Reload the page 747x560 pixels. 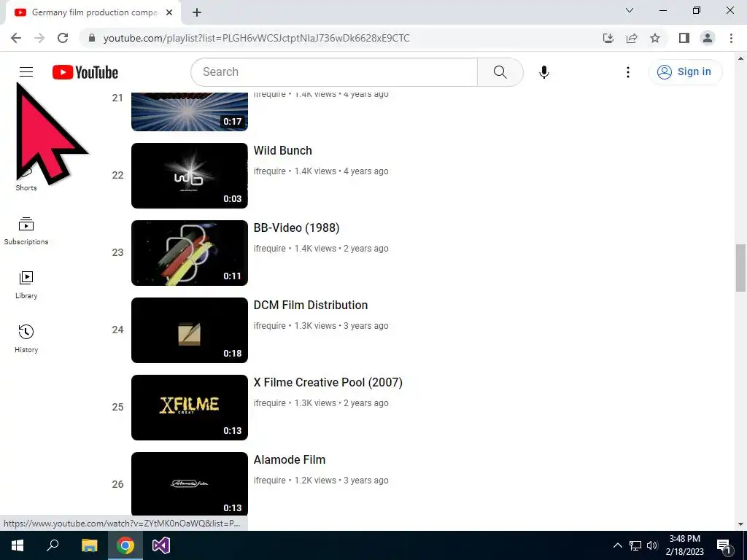coord(63,38)
